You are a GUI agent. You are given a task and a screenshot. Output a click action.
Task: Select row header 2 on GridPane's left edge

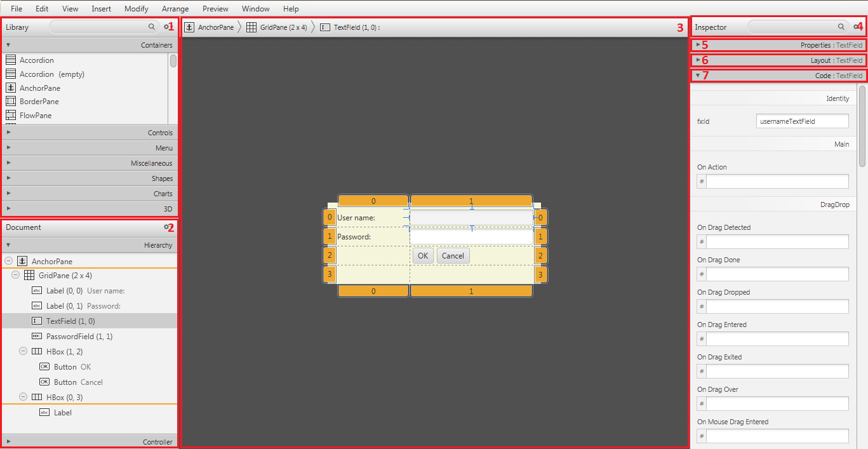tap(330, 256)
